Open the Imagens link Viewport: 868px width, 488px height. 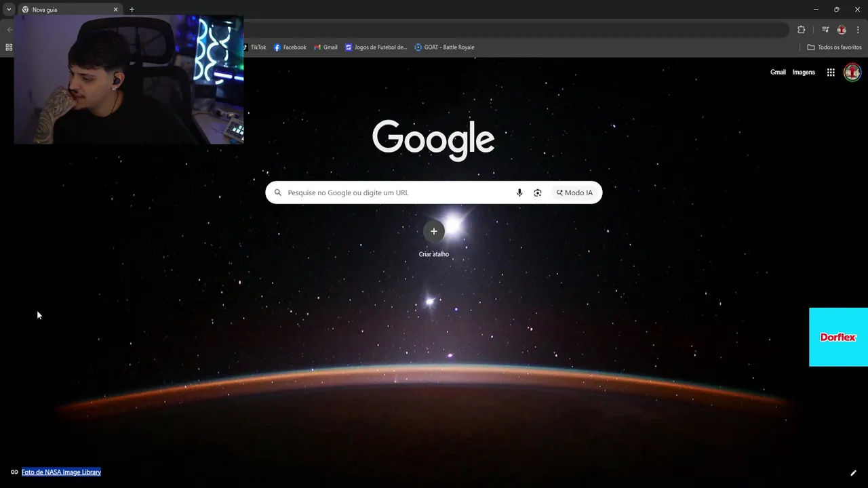point(804,73)
